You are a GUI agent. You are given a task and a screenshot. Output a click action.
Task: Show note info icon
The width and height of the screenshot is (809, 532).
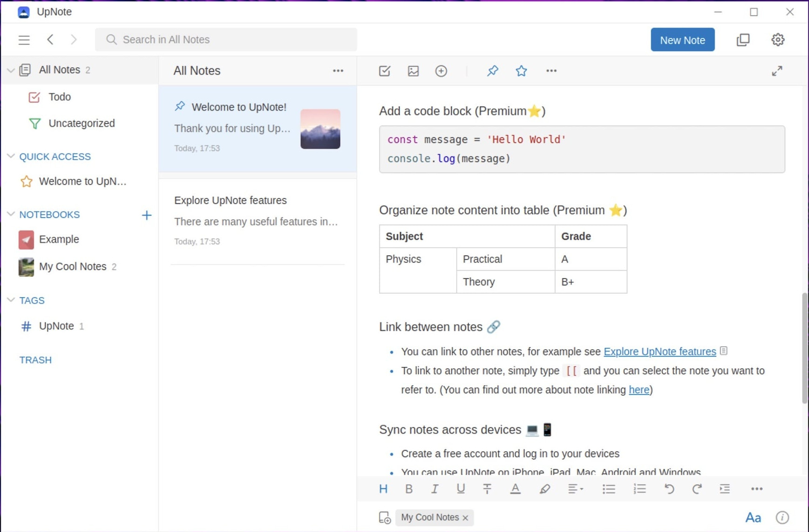point(782,518)
